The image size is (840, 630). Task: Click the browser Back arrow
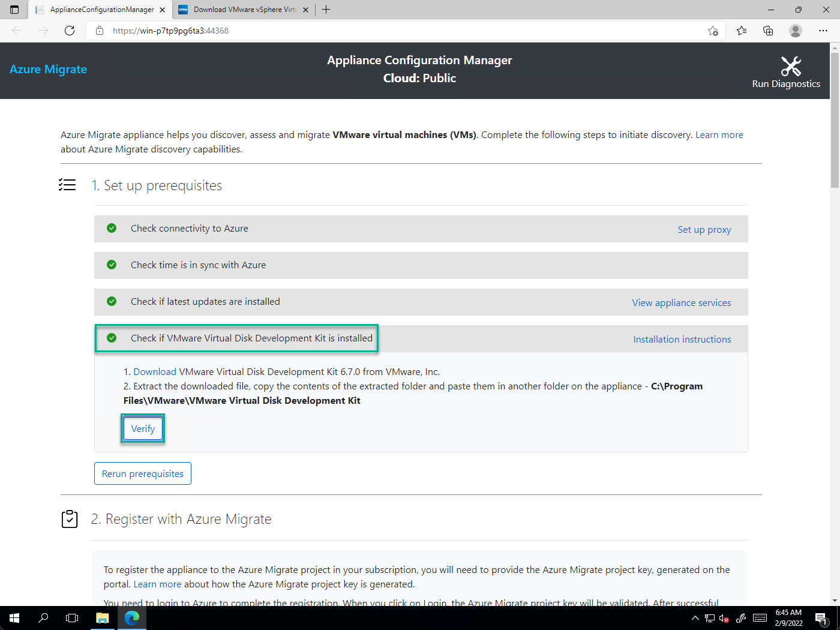17,31
